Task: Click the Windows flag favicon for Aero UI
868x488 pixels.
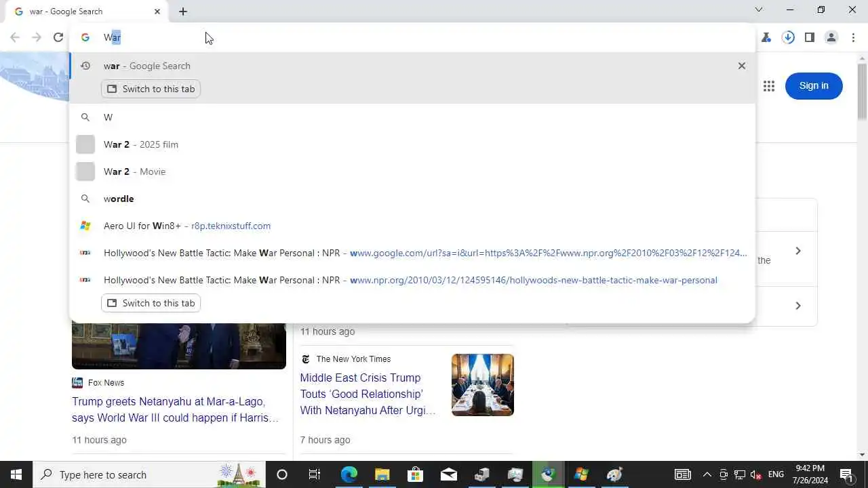Action: (85, 226)
